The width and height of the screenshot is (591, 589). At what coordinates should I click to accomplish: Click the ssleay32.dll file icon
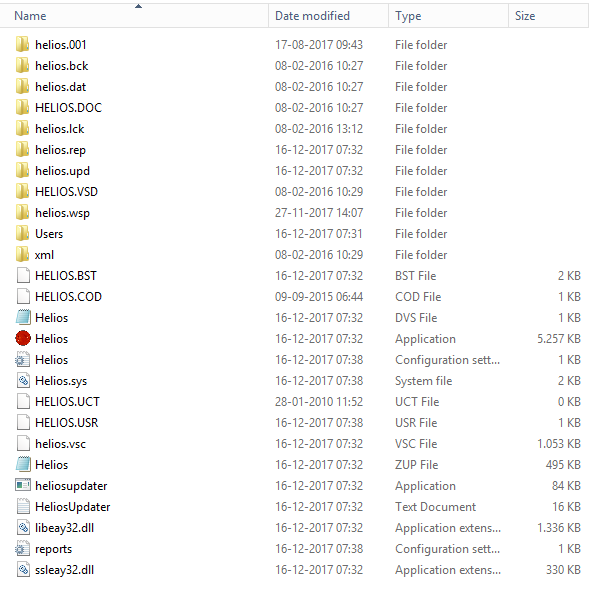pyautogui.click(x=23, y=569)
